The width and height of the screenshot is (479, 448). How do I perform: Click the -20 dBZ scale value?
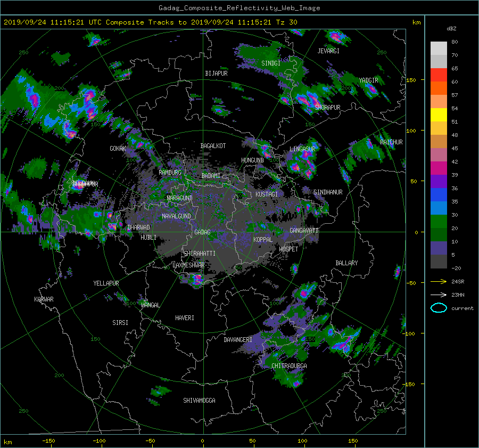coord(456,268)
